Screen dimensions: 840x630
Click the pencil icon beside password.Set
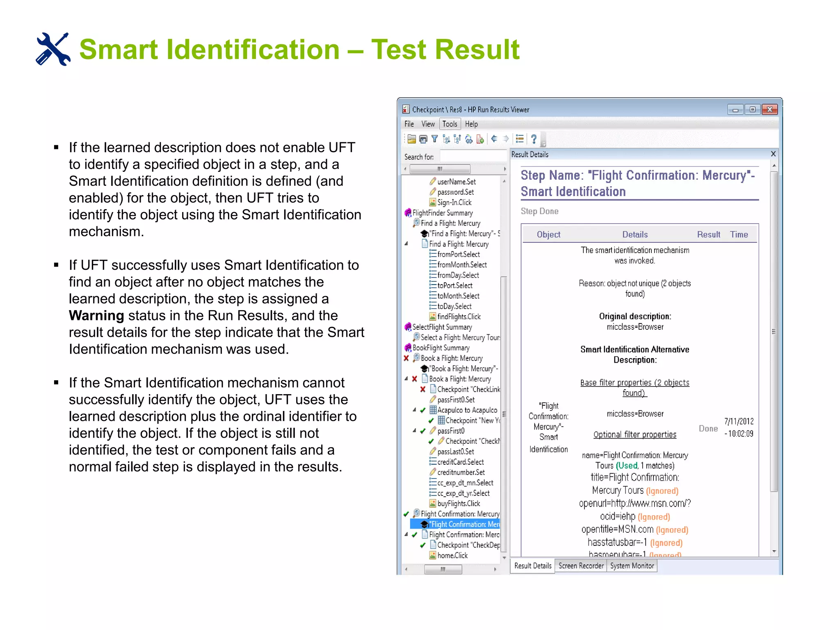point(432,192)
